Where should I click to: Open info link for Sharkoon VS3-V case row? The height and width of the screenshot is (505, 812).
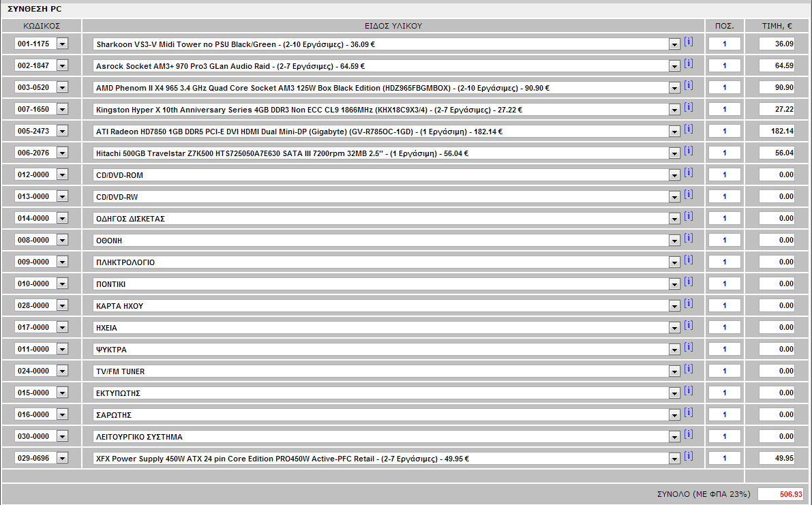pos(688,42)
